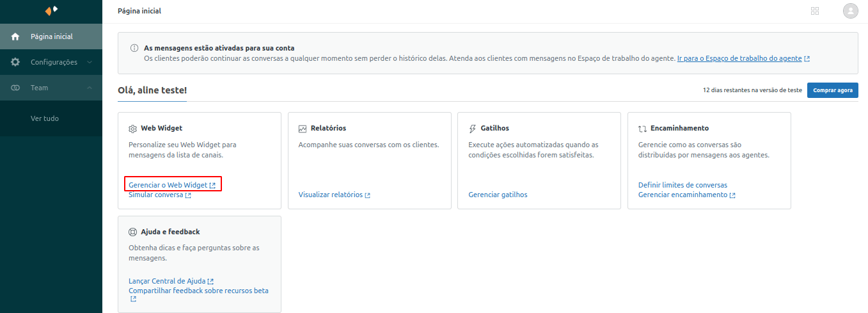Open Visualizar relatórios link
868x313 pixels.
coord(331,195)
